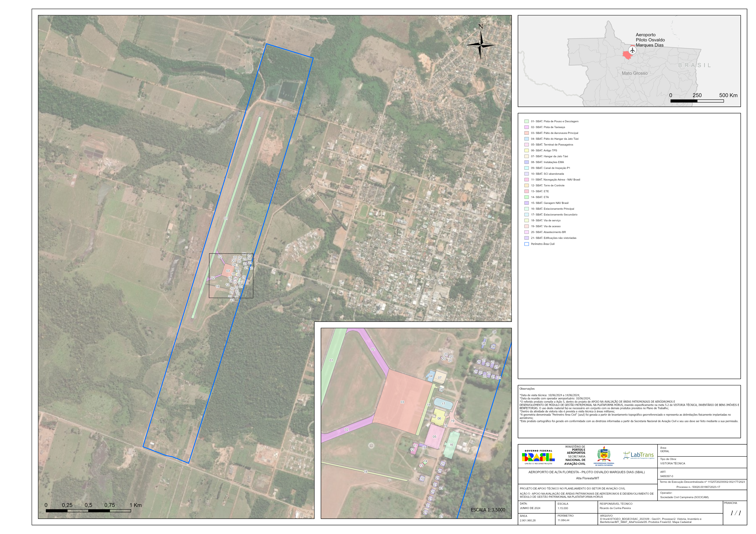Click parking polygon 16 in inset map

click(x=451, y=445)
